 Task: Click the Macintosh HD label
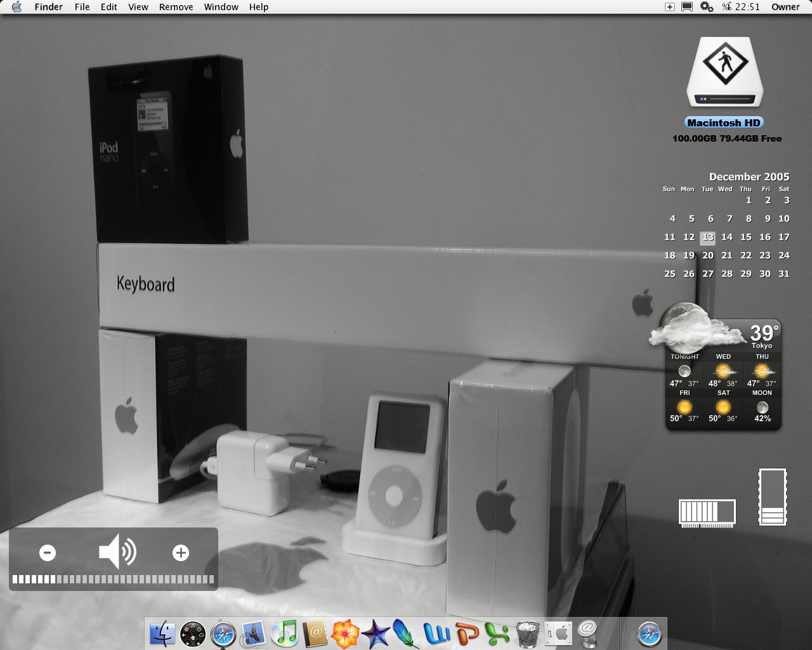pos(724,123)
